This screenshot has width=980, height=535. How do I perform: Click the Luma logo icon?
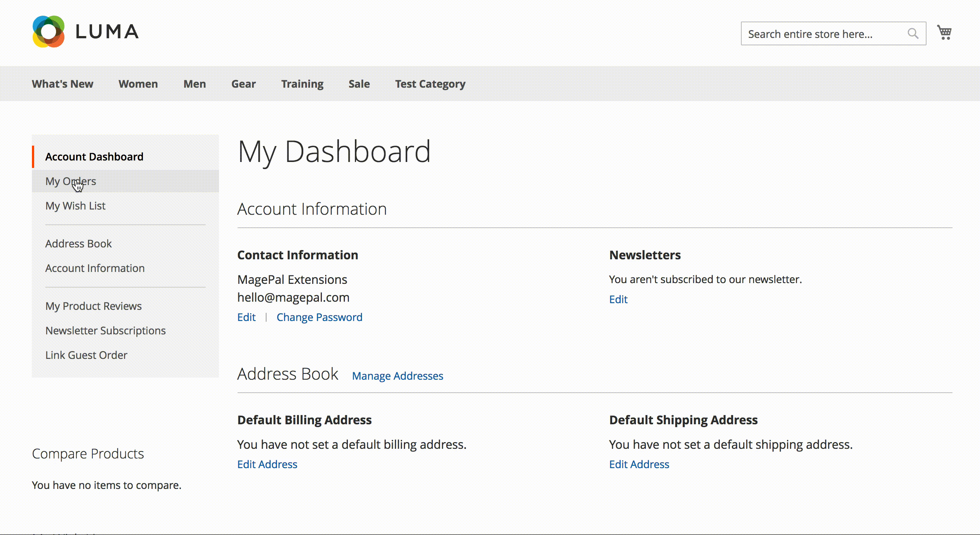click(48, 32)
